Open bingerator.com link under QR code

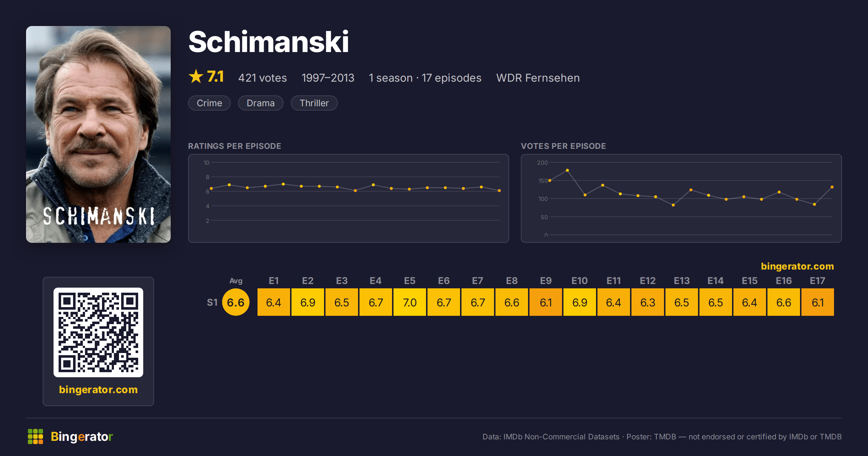(x=98, y=390)
